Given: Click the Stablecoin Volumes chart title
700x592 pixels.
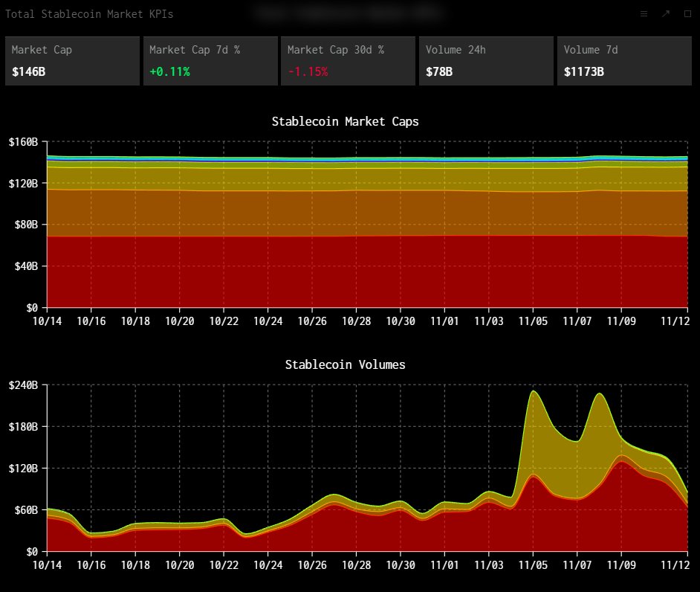Looking at the screenshot, I should coord(345,364).
